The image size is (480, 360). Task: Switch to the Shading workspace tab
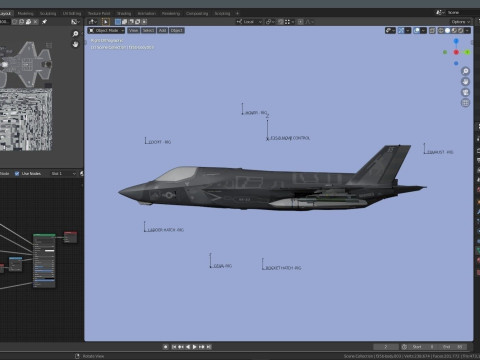124,13
